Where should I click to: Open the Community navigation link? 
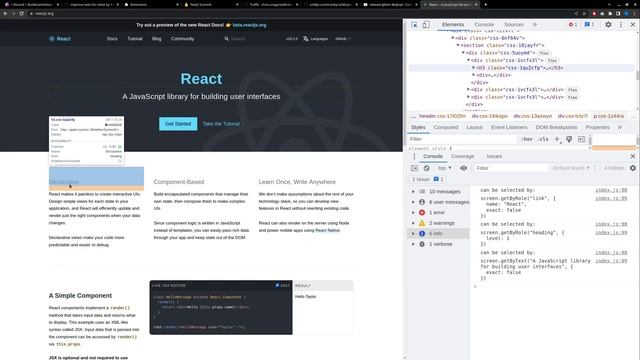click(182, 39)
